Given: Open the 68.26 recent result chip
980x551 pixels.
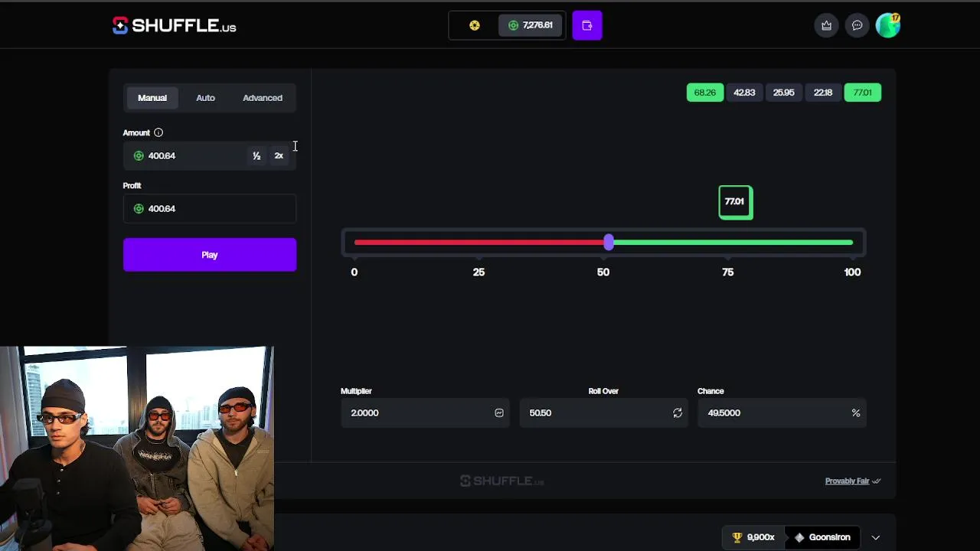Looking at the screenshot, I should (705, 93).
